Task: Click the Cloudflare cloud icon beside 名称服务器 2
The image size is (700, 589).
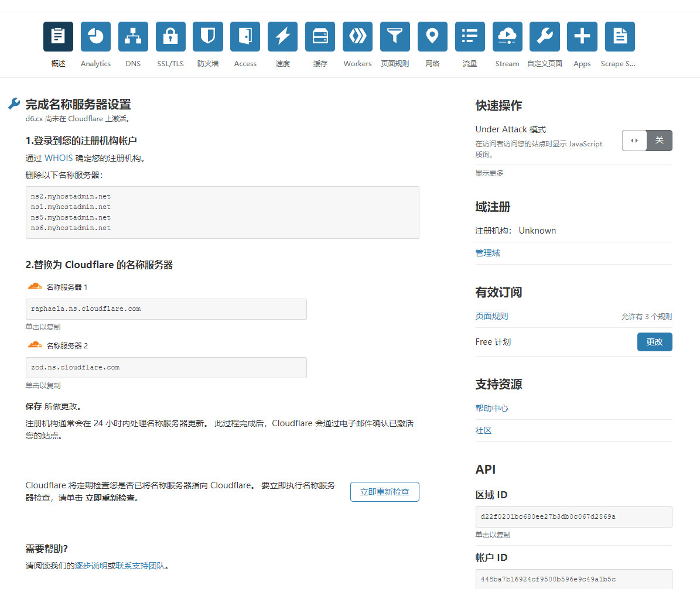Action: pos(35,344)
